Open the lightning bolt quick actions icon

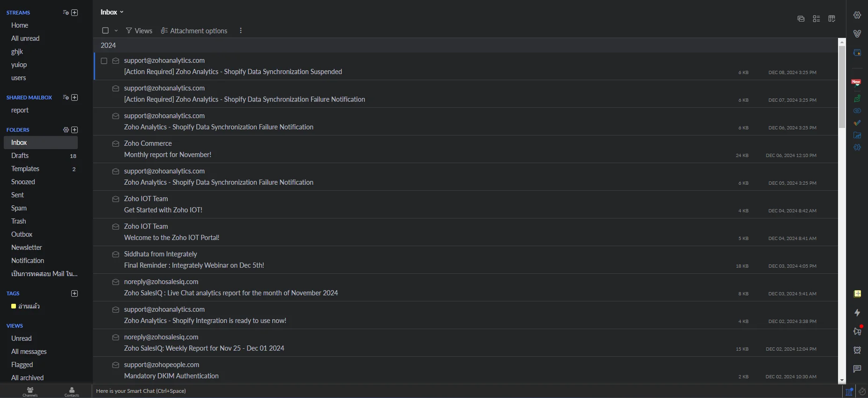(x=857, y=313)
